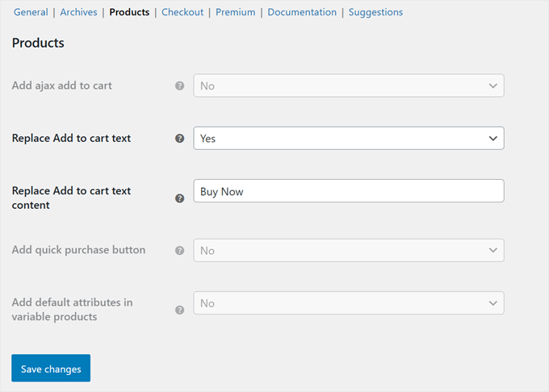This screenshot has height=392, width=549.
Task: Open the Documentation link
Action: pos(302,12)
